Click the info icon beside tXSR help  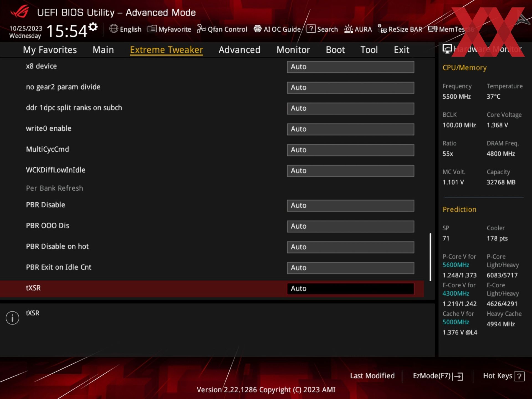point(12,318)
